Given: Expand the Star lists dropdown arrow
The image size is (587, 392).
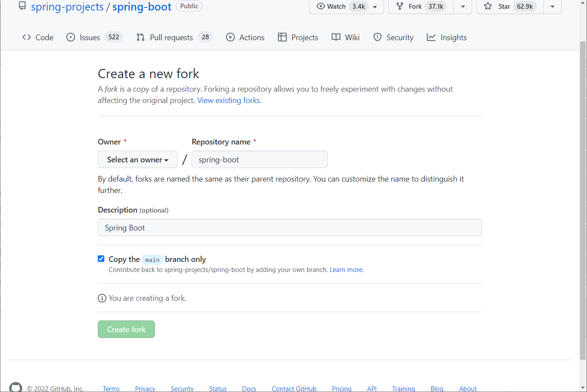Looking at the screenshot, I should [553, 7].
